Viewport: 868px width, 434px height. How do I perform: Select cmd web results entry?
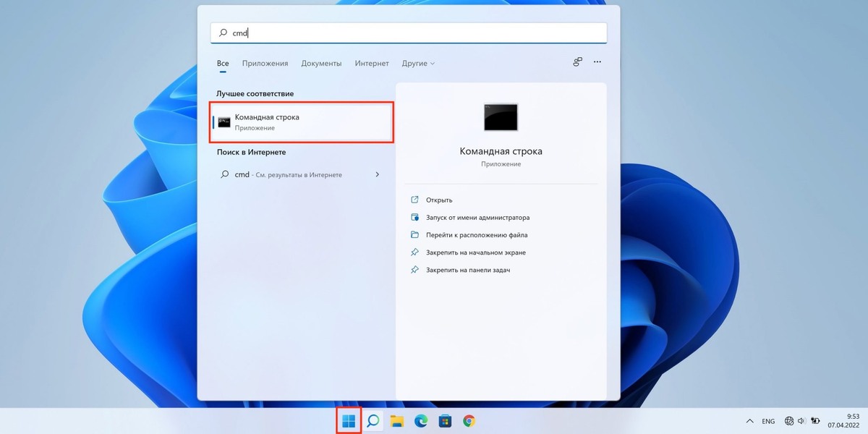click(300, 174)
